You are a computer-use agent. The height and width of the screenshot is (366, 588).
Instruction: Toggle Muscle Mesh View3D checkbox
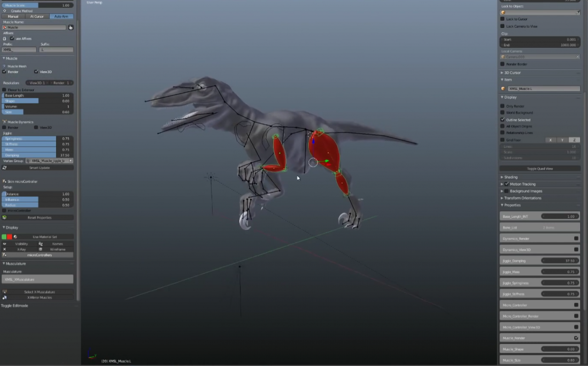coord(36,72)
